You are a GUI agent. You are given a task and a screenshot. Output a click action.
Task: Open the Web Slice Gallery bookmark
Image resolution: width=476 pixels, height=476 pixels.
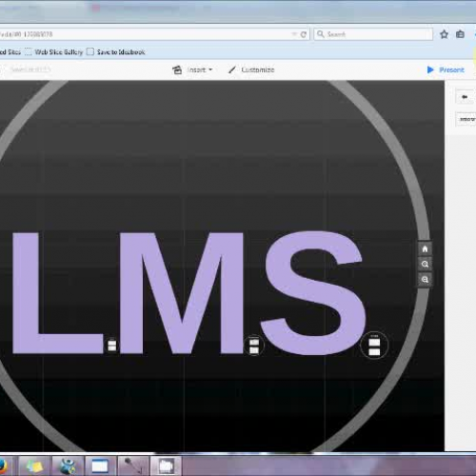[x=54, y=52]
